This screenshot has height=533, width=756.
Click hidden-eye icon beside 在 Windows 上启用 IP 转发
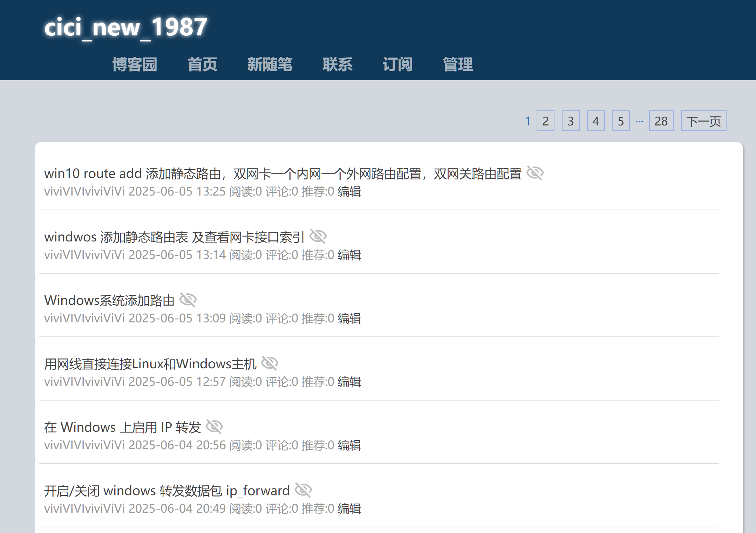pyautogui.click(x=214, y=427)
